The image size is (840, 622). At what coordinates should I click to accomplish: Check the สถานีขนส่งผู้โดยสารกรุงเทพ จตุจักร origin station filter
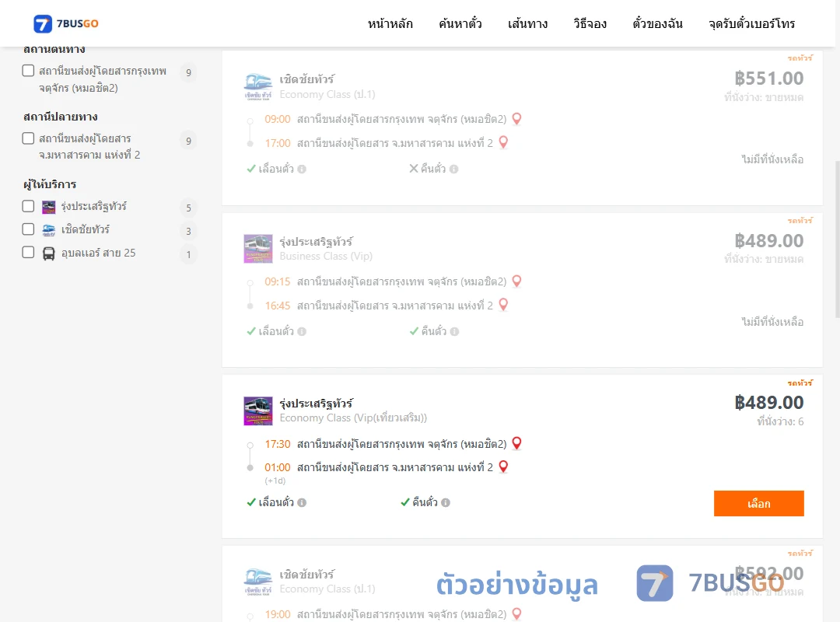(x=29, y=71)
